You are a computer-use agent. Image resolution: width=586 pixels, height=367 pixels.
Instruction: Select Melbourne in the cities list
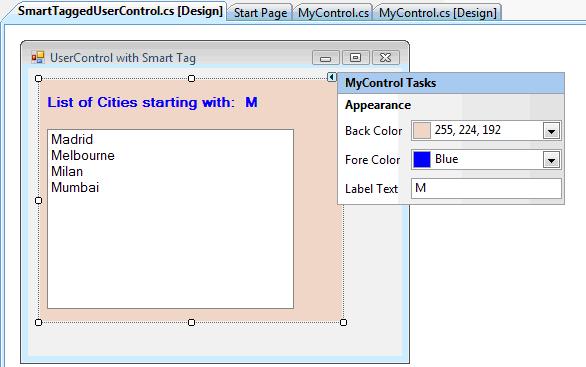pos(83,155)
